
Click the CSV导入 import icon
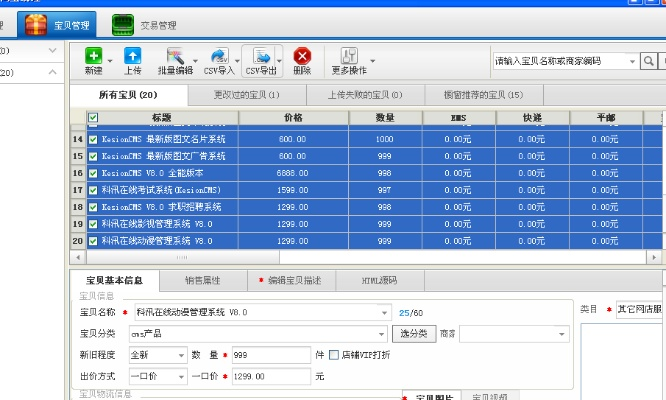(x=218, y=56)
